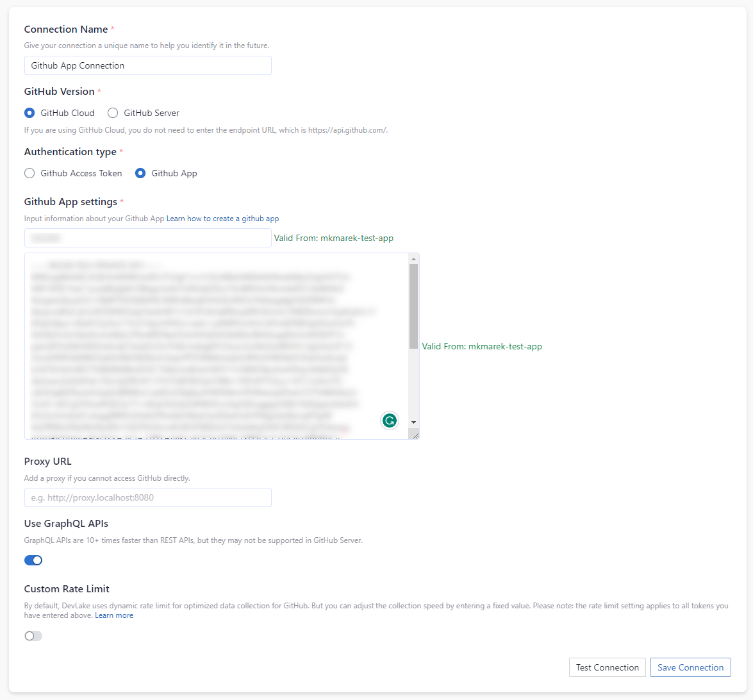
Task: Click the Custom Rate Limit heading
Action: click(x=67, y=589)
